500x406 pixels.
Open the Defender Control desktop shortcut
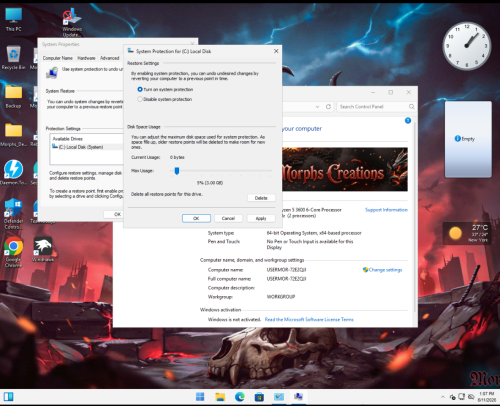[x=13, y=214]
